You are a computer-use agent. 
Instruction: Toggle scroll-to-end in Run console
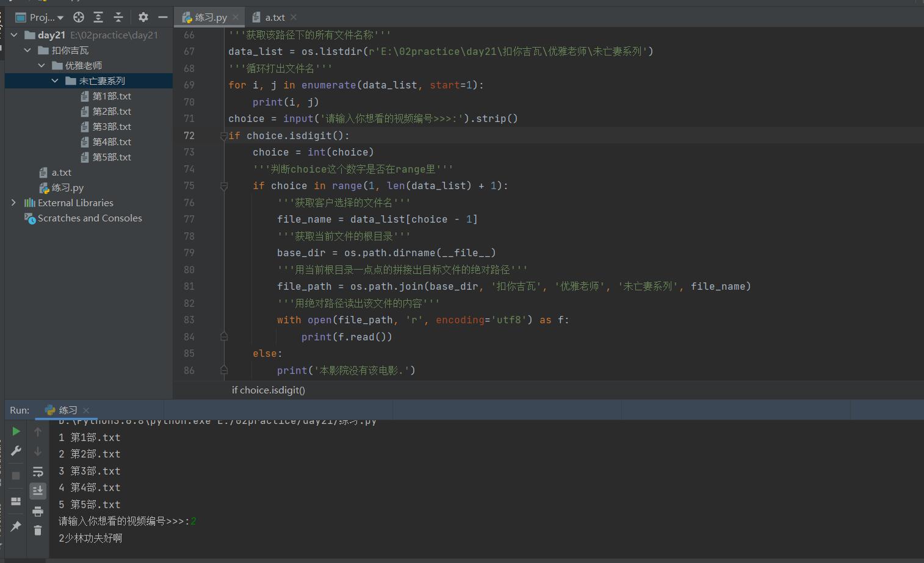tap(38, 490)
